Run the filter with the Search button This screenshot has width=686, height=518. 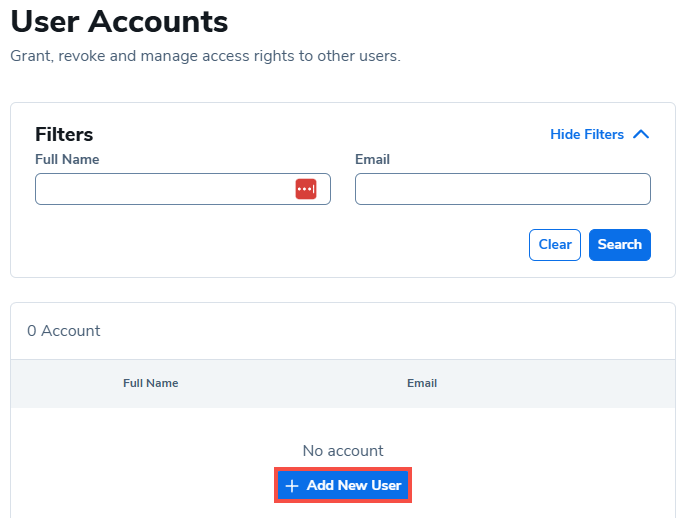pyautogui.click(x=619, y=245)
